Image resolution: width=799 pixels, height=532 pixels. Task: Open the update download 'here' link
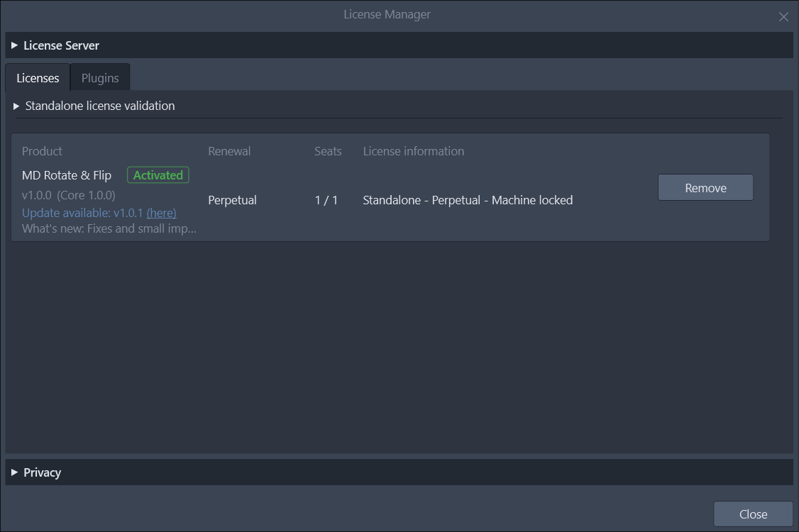[x=162, y=213]
